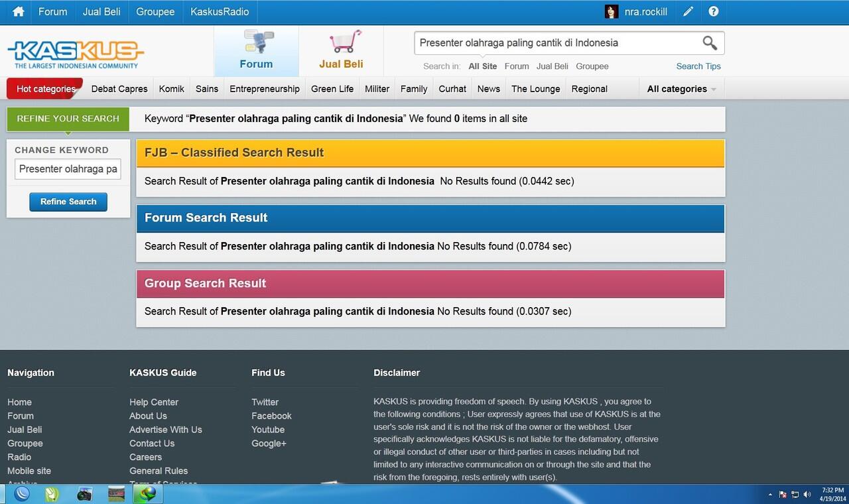
Task: Open the green taskbar application icon
Action: [x=52, y=494]
